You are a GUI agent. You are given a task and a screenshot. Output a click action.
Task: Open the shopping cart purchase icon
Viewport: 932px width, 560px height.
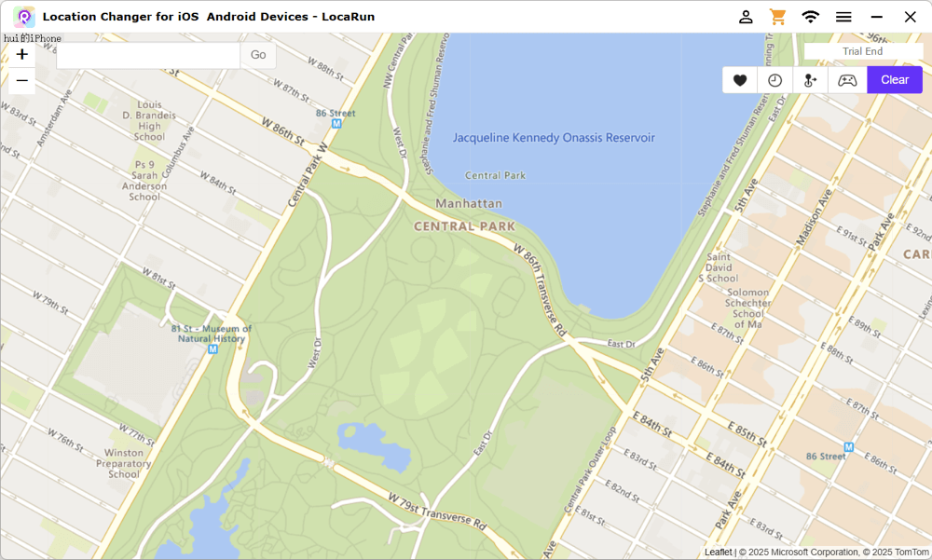tap(777, 17)
